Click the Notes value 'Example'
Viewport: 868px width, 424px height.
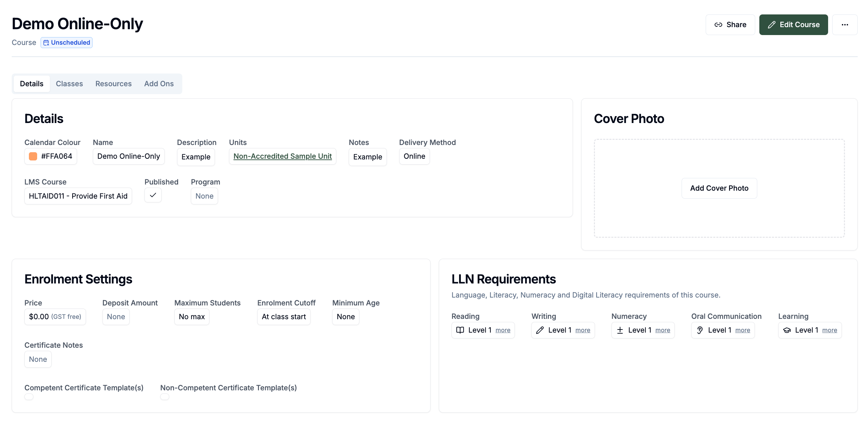point(368,157)
